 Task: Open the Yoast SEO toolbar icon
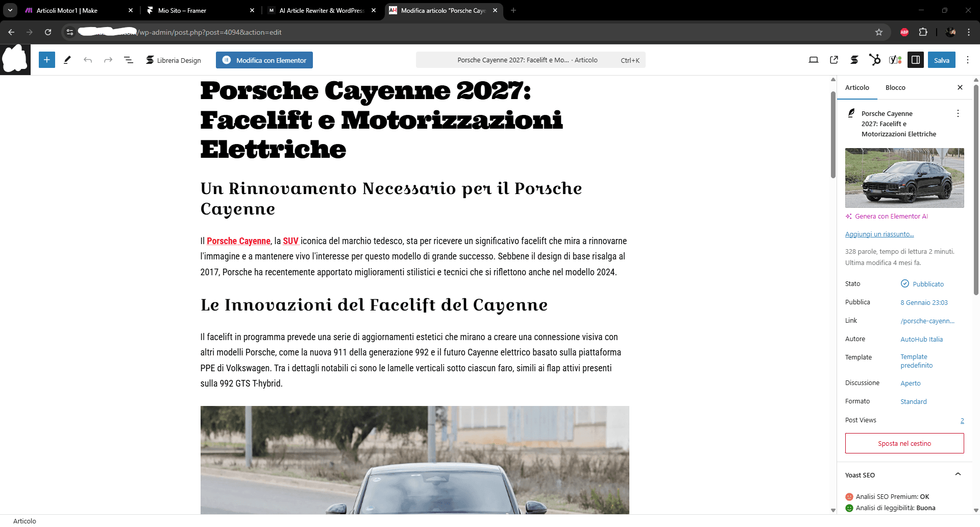point(895,60)
